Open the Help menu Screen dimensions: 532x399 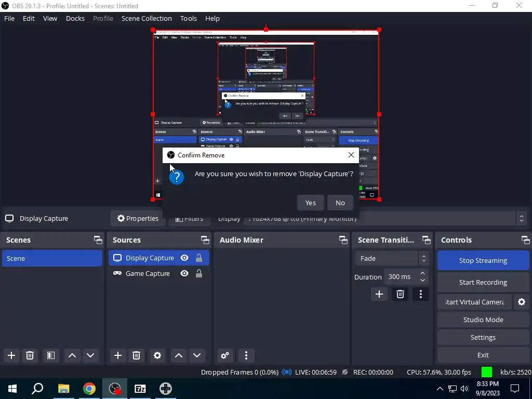point(212,18)
